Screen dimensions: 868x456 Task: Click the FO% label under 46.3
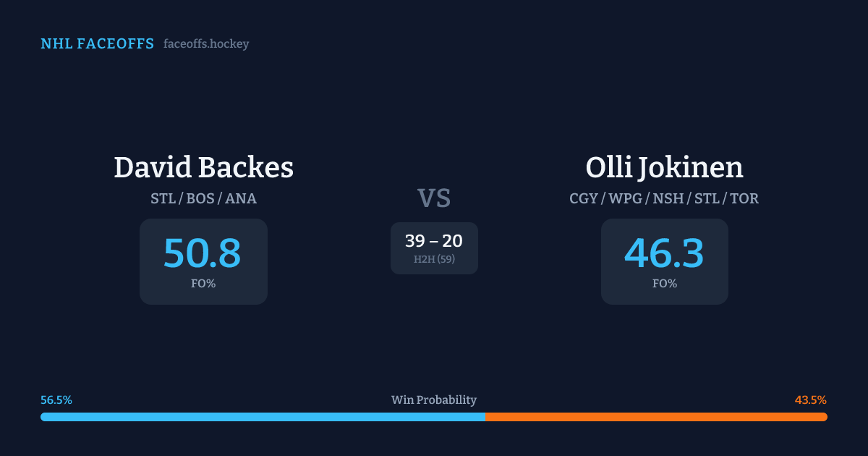[664, 284]
